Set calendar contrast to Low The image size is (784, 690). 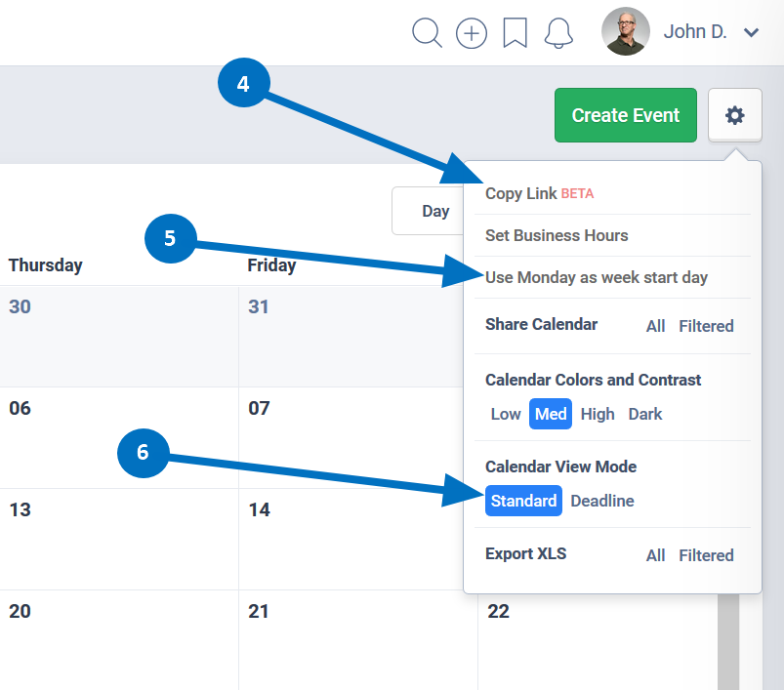[506, 414]
